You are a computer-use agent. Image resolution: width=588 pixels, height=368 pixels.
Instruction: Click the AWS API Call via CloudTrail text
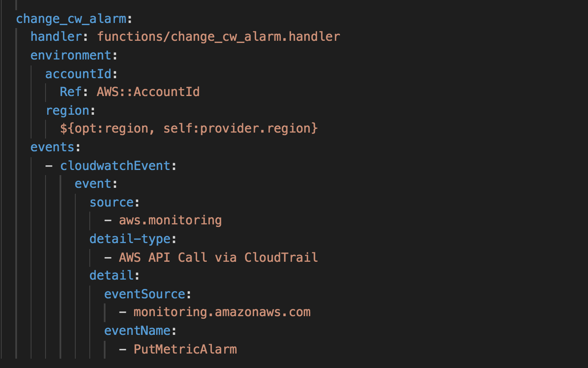pyautogui.click(x=218, y=258)
